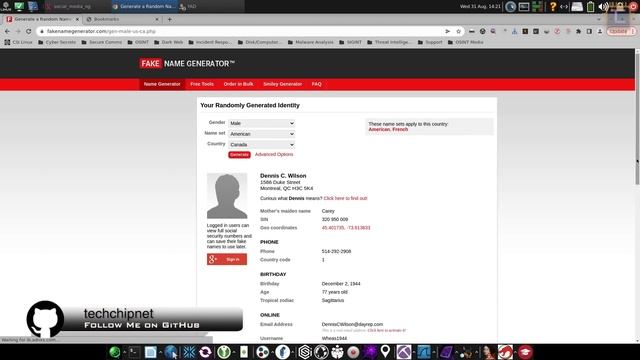Image resolution: width=640 pixels, height=360 pixels.
Task: Select the Name Generator menu item
Action: pyautogui.click(x=162, y=84)
